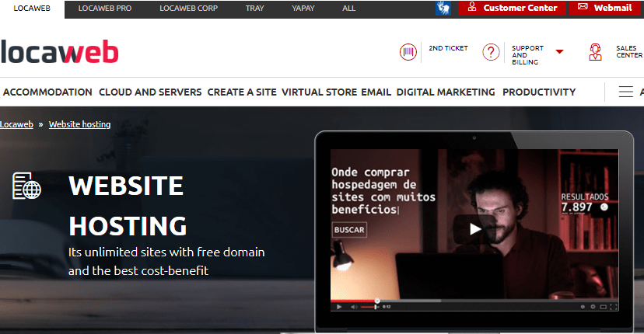Click the small play button in video bar

[339, 307]
